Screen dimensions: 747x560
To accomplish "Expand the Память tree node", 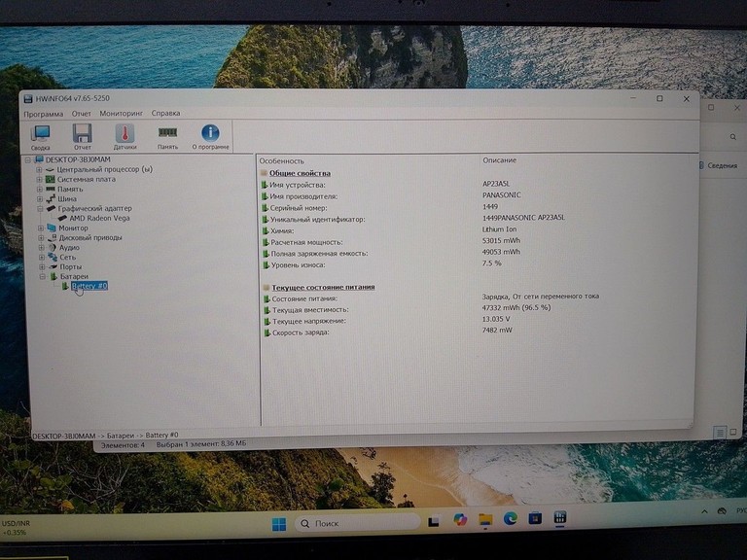I will point(40,189).
